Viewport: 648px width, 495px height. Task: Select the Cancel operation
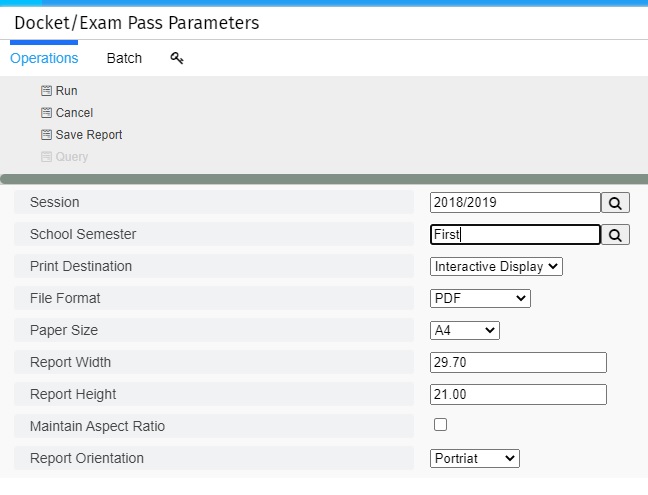[74, 112]
